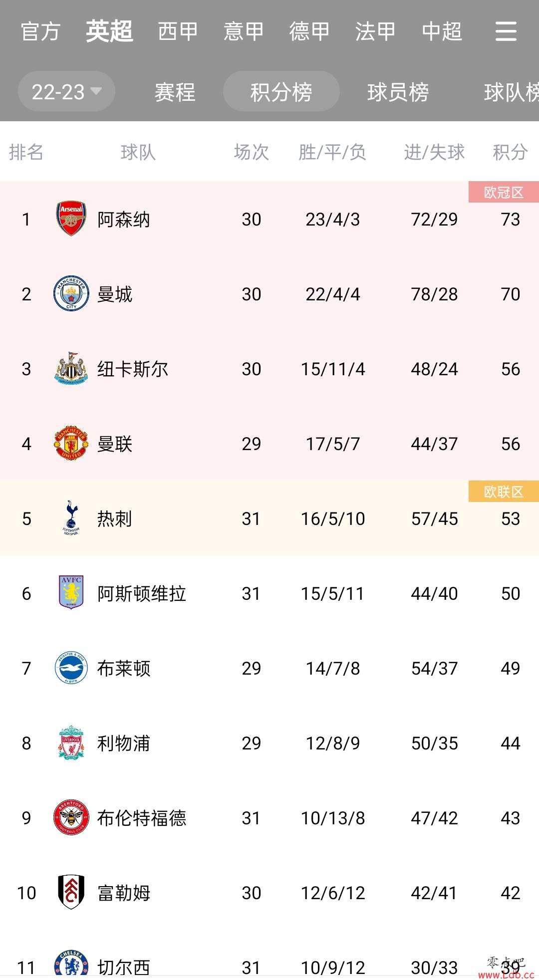Tap the Manchester City crest
539x980 pixels.
[x=71, y=293]
